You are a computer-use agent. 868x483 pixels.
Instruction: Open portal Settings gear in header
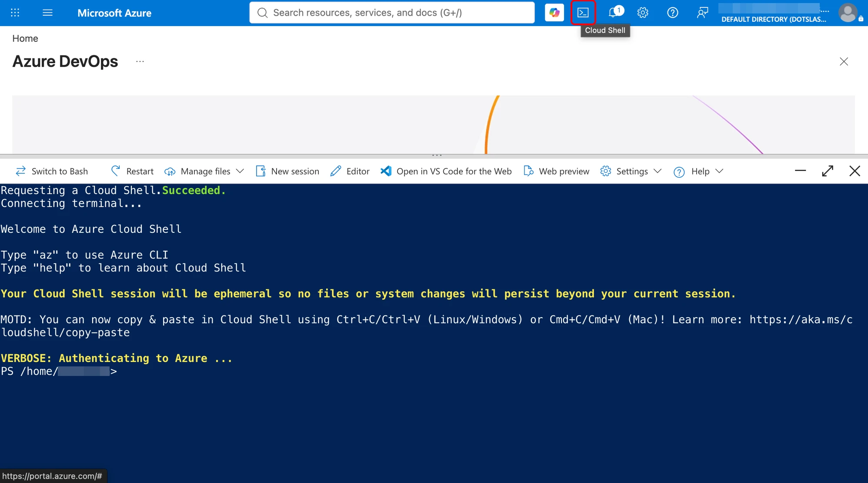pos(643,13)
